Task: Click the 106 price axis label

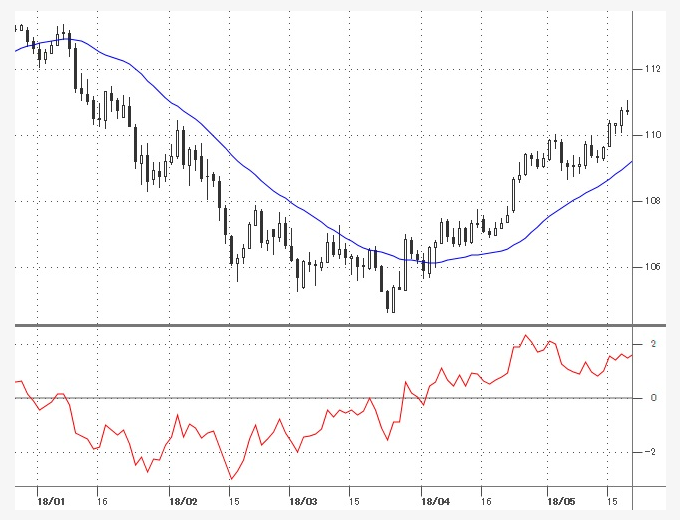Action: click(x=653, y=267)
